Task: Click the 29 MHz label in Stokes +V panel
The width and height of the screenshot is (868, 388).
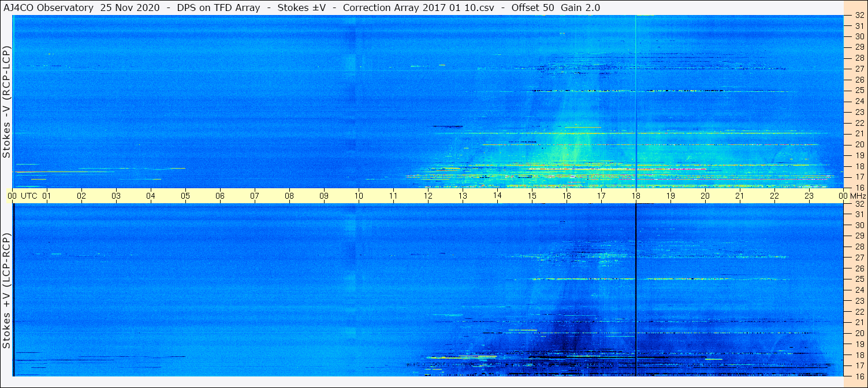Action: tap(859, 236)
